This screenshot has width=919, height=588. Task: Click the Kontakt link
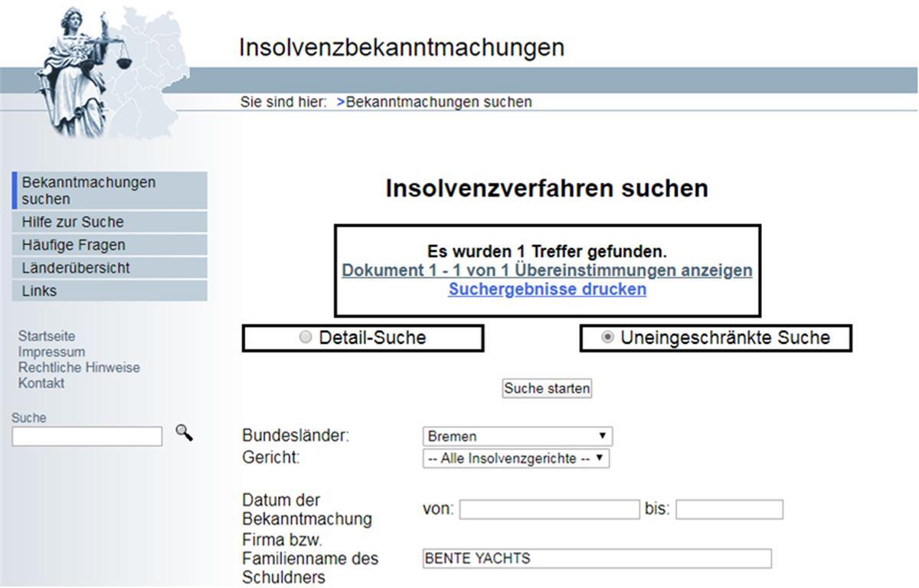pos(41,383)
